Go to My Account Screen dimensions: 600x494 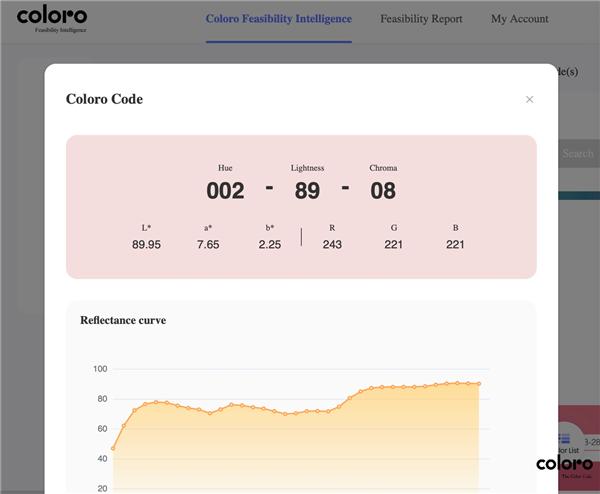click(519, 19)
